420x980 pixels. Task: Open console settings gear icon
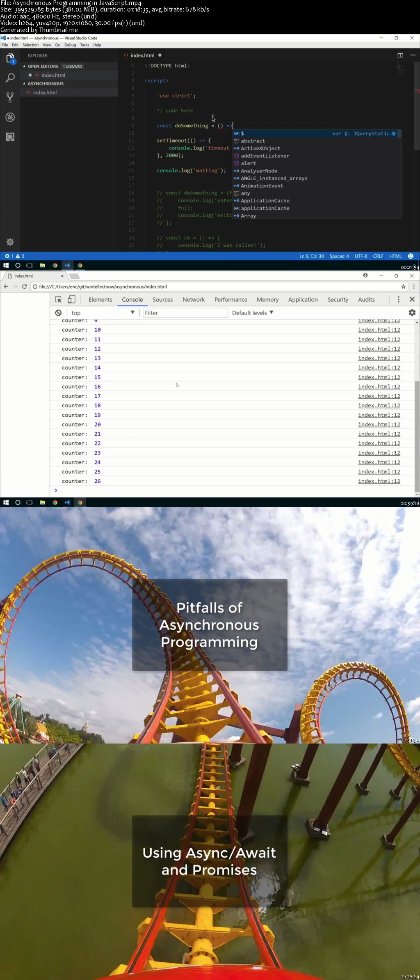412,312
